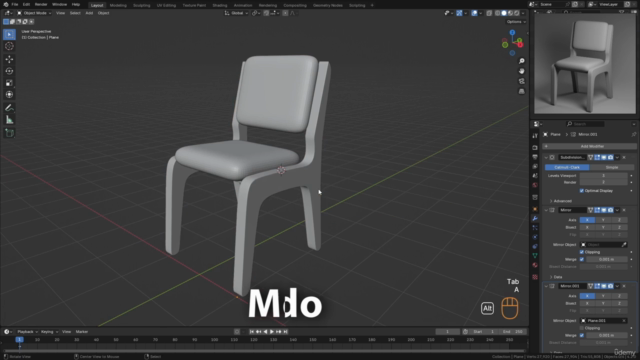Collapse the Subdivision modifier panel

coord(546,157)
